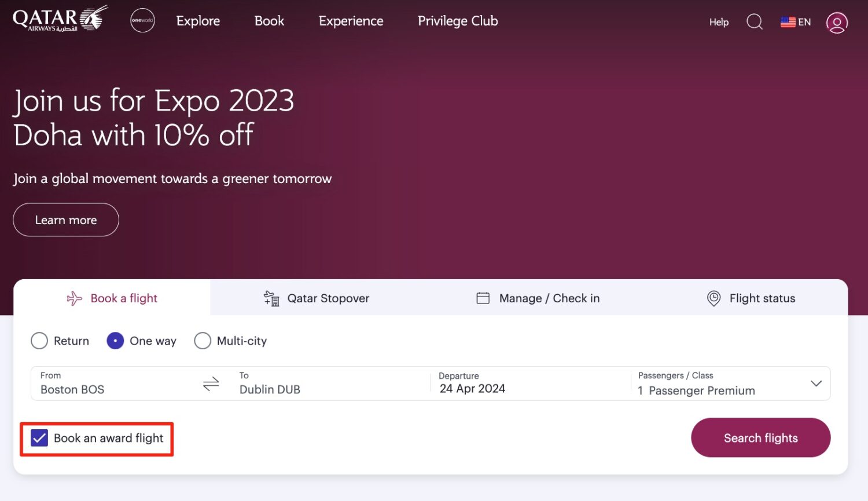Click the calendar icon beside Manage / Check in
The image size is (868, 501).
483,297
